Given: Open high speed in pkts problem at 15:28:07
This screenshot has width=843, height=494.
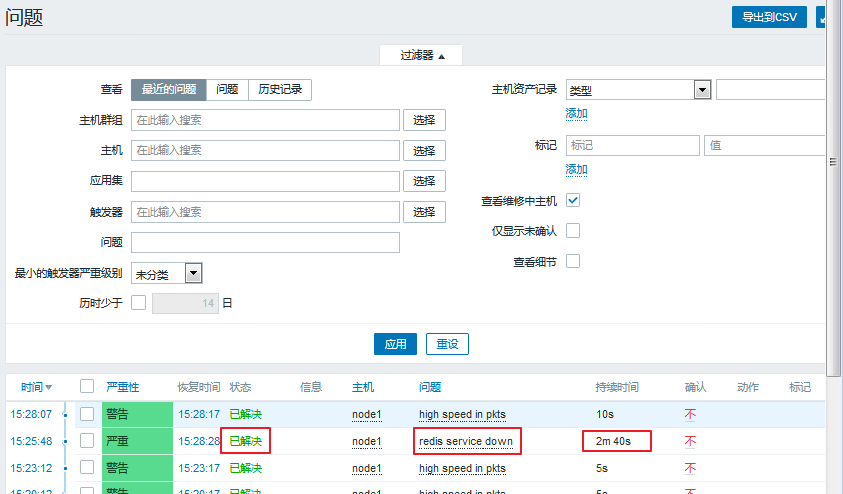Looking at the screenshot, I should pos(462,414).
